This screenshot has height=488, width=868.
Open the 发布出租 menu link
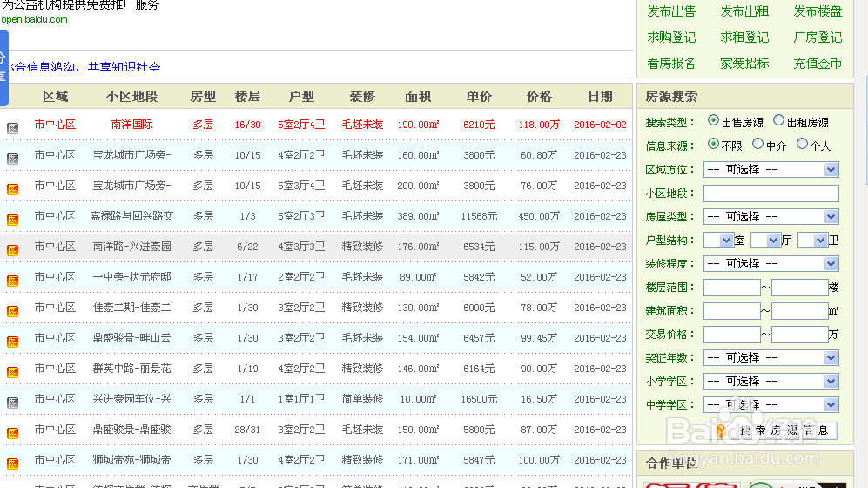pyautogui.click(x=744, y=11)
